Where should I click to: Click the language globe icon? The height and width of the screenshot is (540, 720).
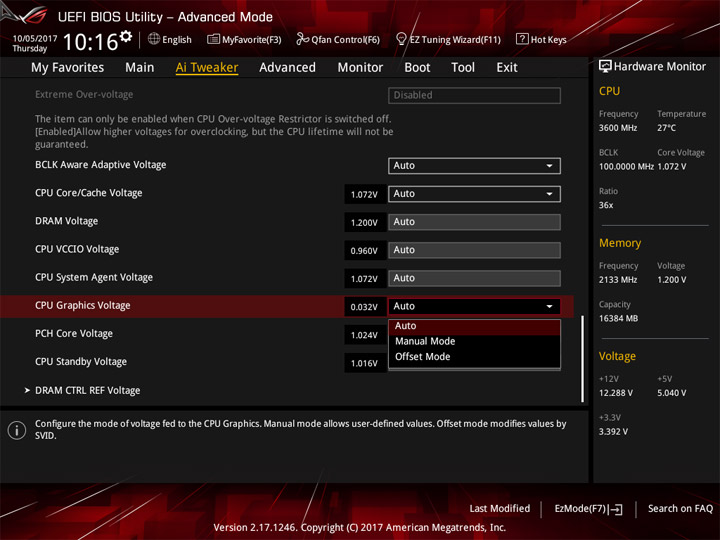154,39
